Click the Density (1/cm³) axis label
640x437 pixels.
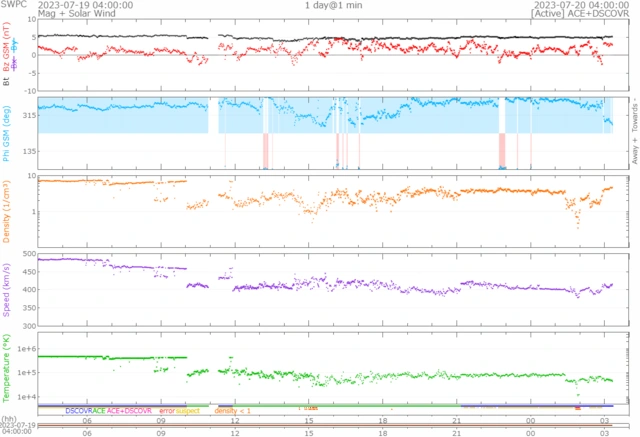(9, 203)
